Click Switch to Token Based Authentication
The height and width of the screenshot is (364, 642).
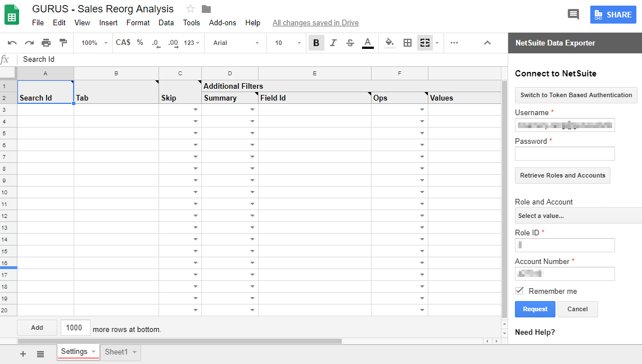576,95
